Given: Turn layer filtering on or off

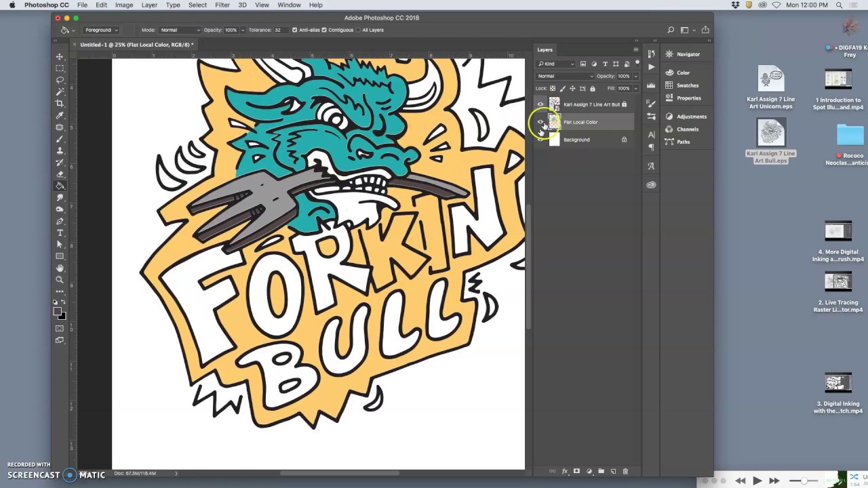Looking at the screenshot, I should coord(637,63).
